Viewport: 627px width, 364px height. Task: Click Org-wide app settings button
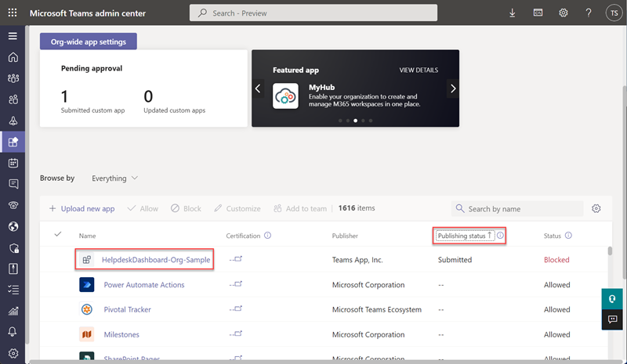pyautogui.click(x=89, y=41)
